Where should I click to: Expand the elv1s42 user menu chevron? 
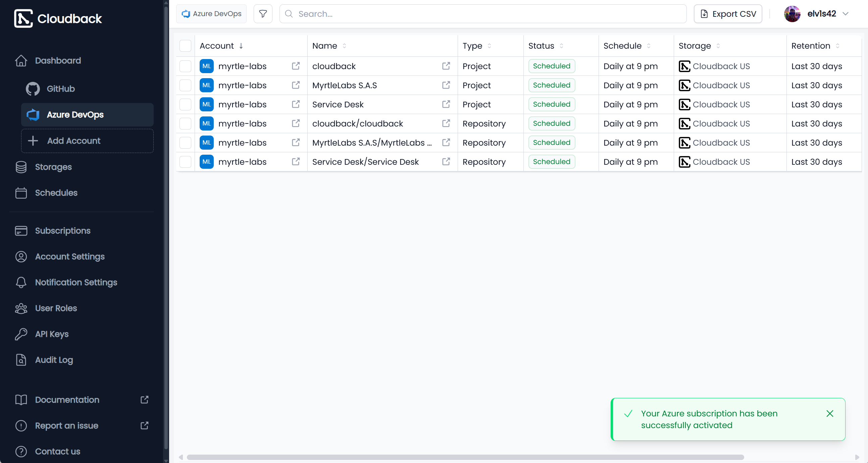(846, 14)
